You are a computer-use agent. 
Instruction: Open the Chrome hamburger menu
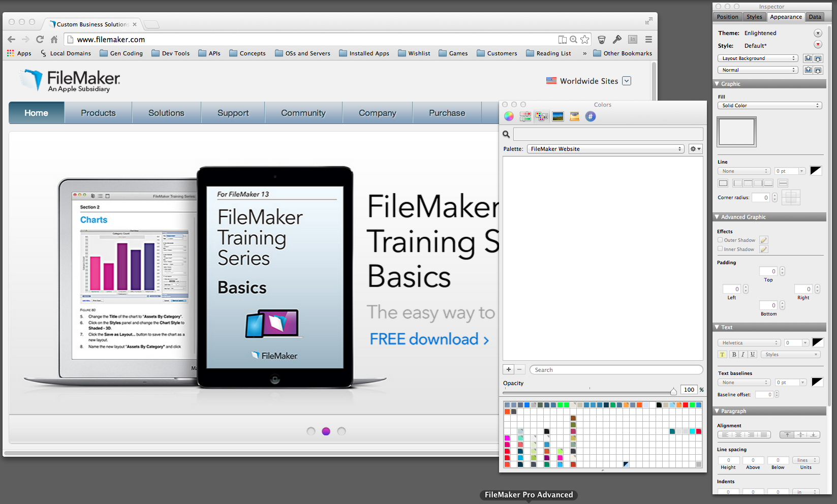[648, 39]
